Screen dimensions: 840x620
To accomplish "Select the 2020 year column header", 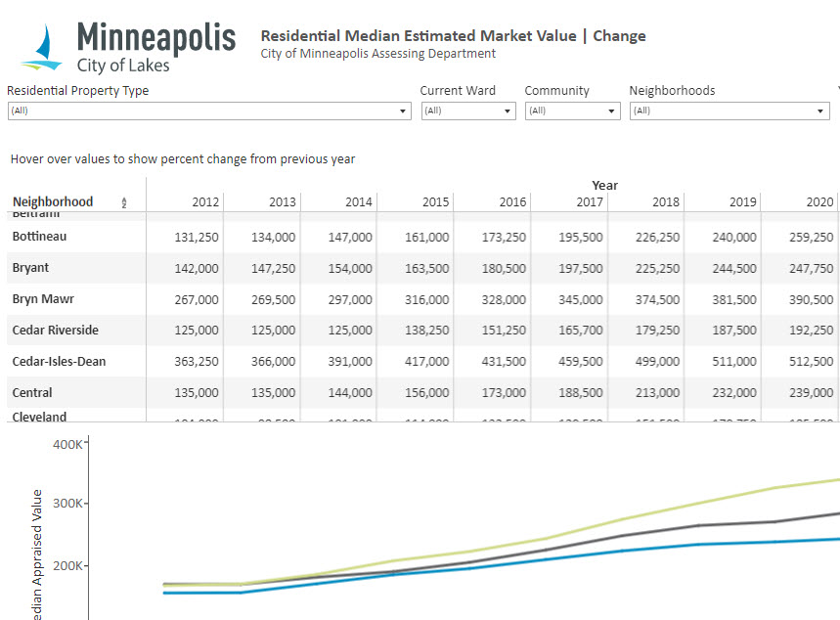I will (819, 202).
